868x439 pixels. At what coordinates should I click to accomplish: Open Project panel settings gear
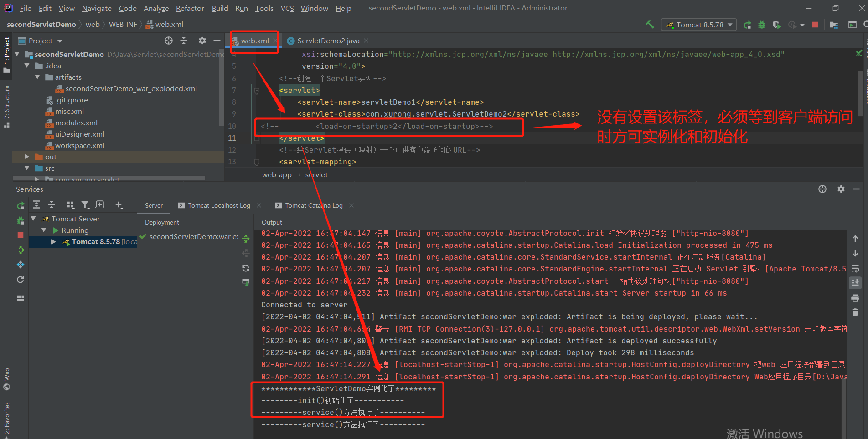[x=202, y=41]
